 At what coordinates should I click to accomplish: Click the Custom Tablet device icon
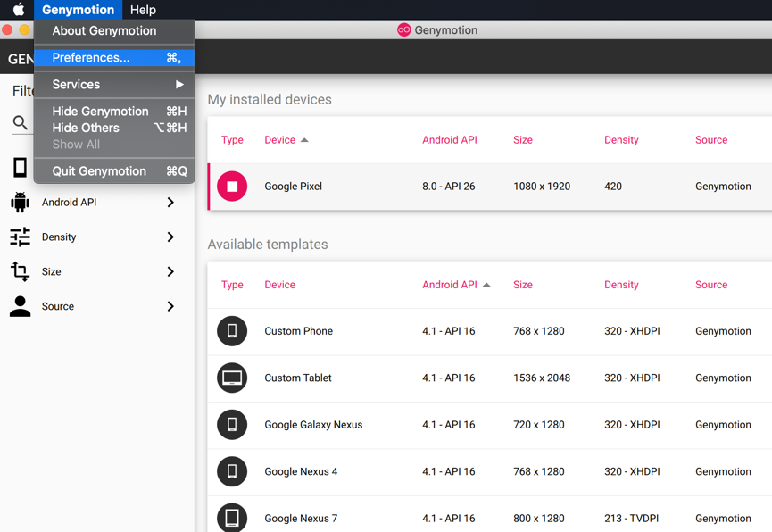tap(232, 378)
